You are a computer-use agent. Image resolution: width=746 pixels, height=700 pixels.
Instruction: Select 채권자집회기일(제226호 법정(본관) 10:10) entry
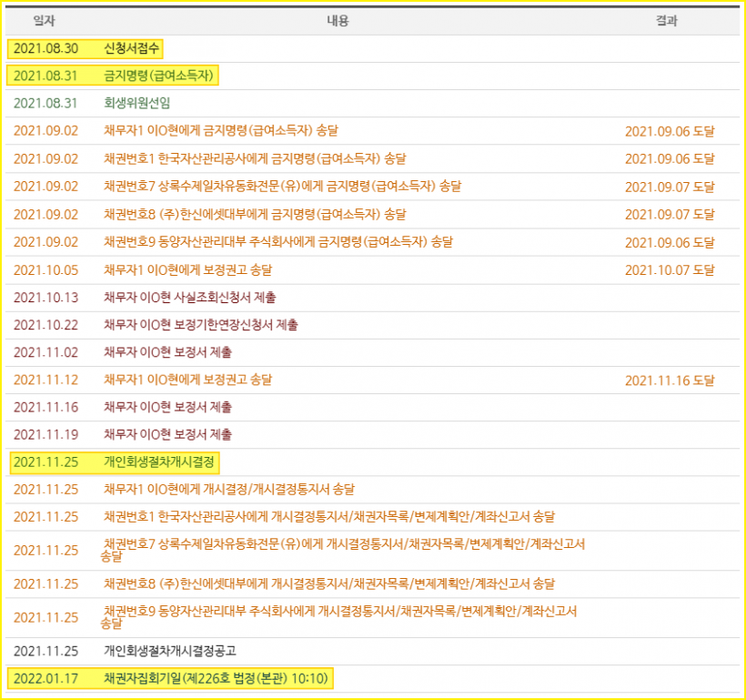pyautogui.click(x=216, y=678)
